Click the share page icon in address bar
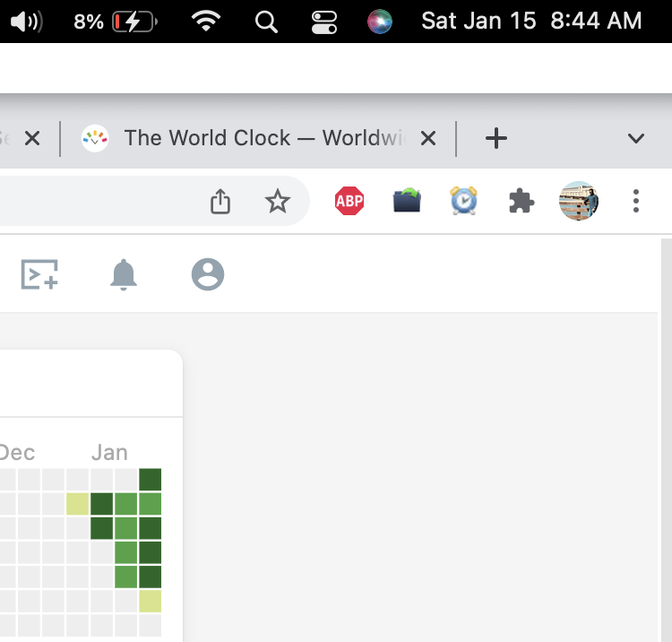This screenshot has height=642, width=672. (220, 201)
